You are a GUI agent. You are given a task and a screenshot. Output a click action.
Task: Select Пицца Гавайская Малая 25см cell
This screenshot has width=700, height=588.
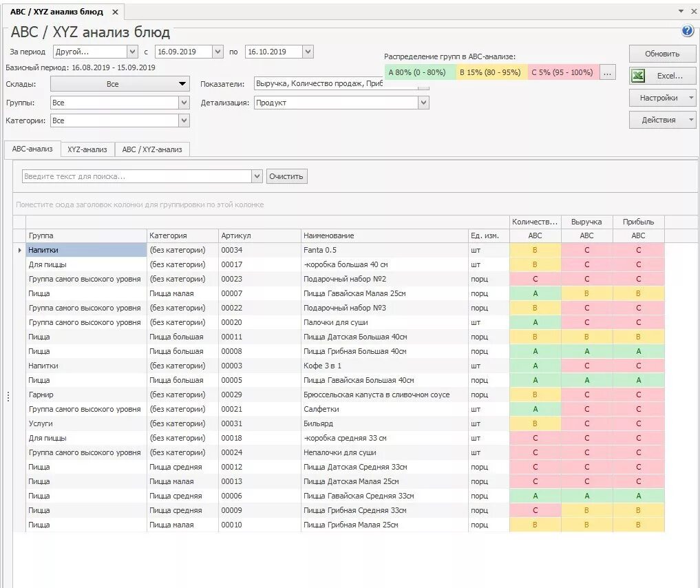384,293
